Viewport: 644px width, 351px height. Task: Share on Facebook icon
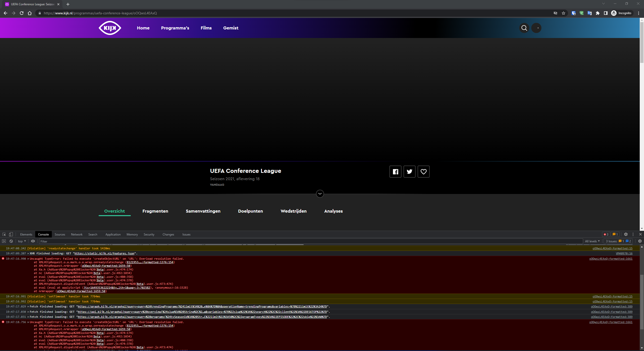point(395,172)
